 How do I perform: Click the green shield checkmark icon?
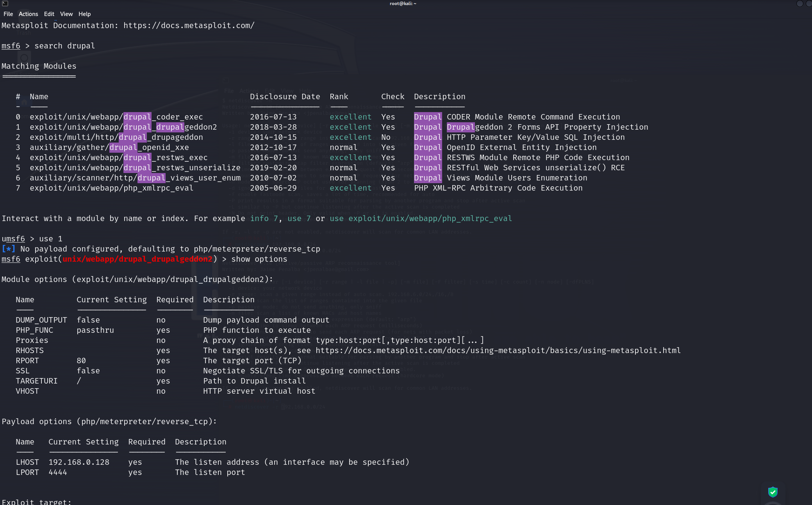pyautogui.click(x=773, y=492)
